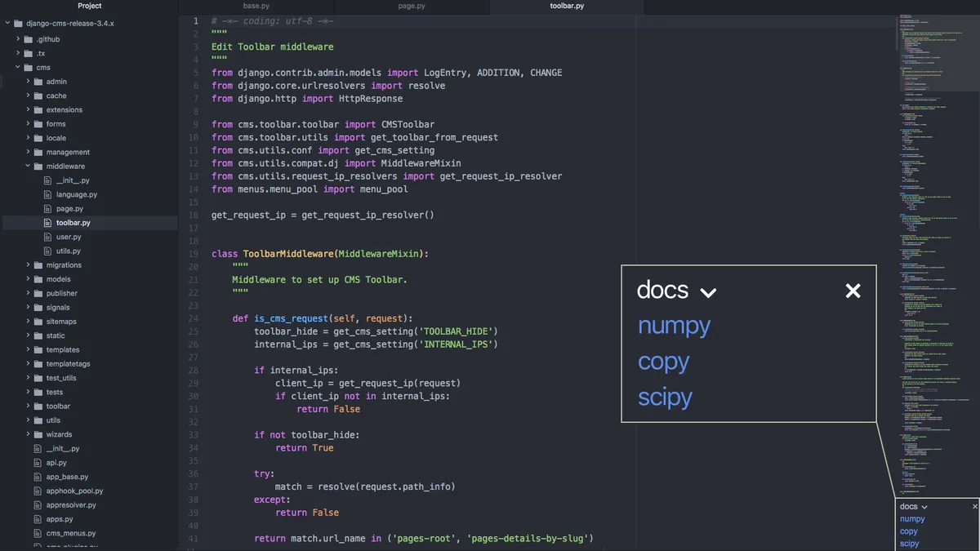This screenshot has height=551, width=980.
Task: Click the 'from menus.menu_pool import menu_pool' line
Action: [310, 189]
